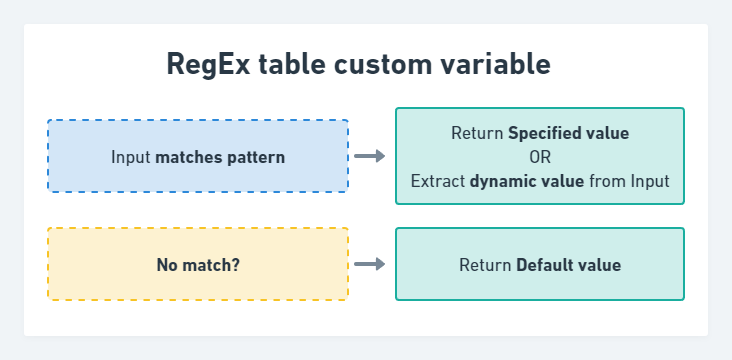732x360 pixels.
Task: Select the blue dashed Input matches pattern box
Action: [x=198, y=156]
